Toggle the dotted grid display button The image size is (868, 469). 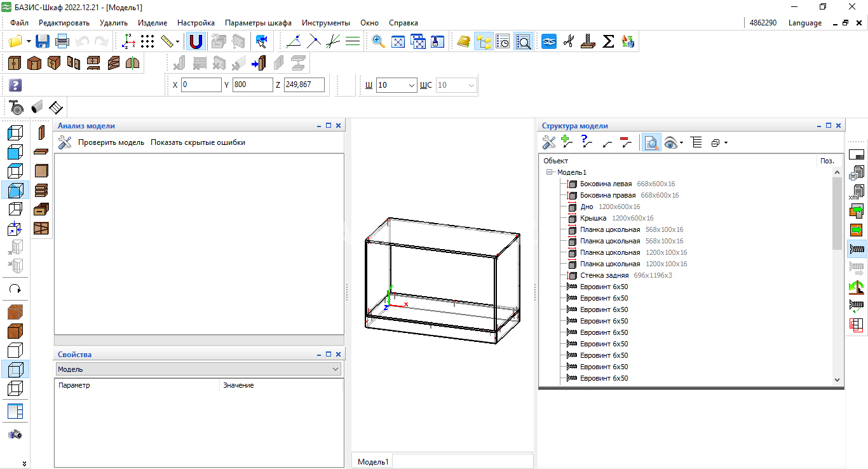click(x=147, y=42)
